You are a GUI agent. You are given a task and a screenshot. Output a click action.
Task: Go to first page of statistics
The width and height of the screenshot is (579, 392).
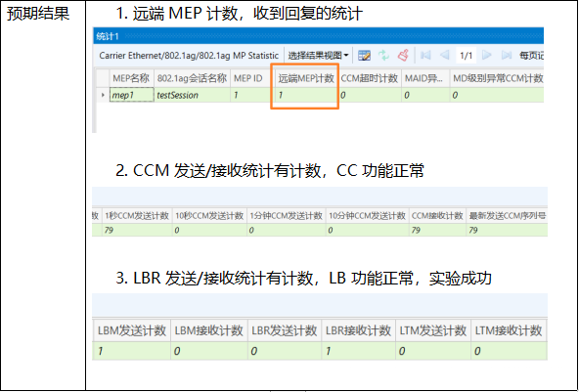click(425, 56)
